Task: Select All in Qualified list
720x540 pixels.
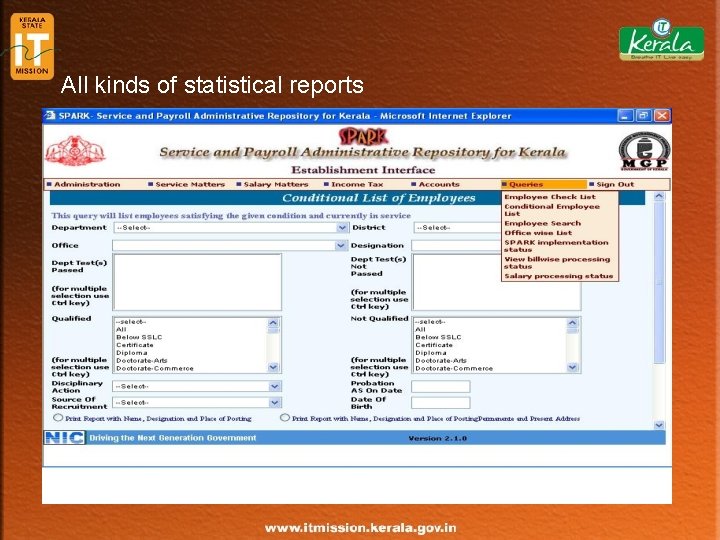Action: (121, 329)
